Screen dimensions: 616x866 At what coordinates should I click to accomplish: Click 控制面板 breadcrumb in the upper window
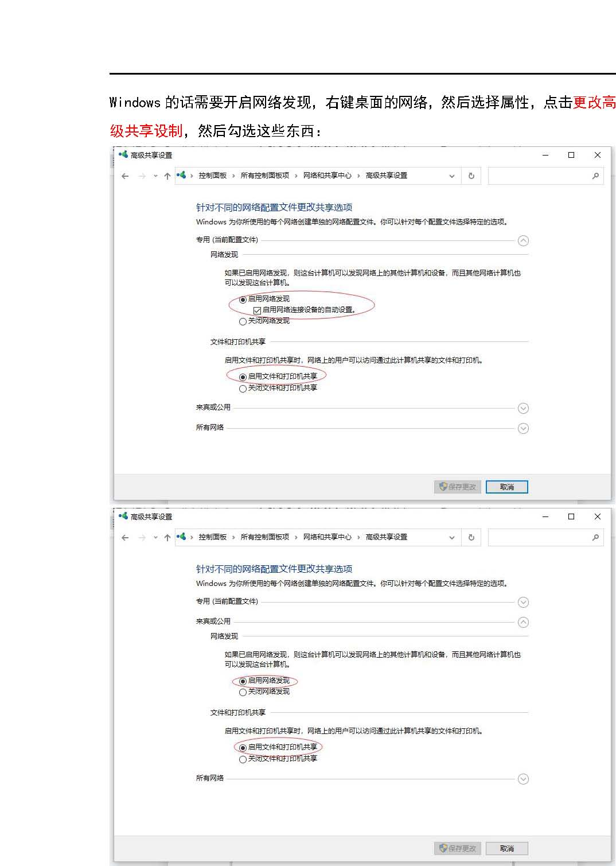[213, 176]
